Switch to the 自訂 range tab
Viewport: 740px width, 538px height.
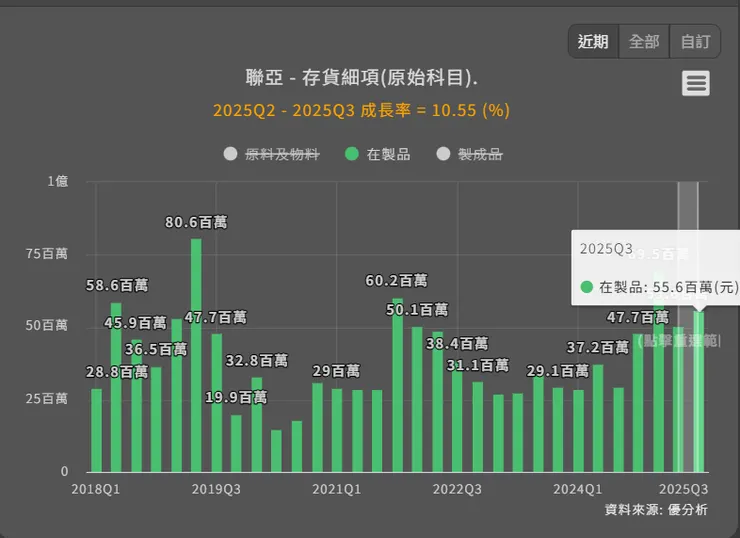coord(695,42)
